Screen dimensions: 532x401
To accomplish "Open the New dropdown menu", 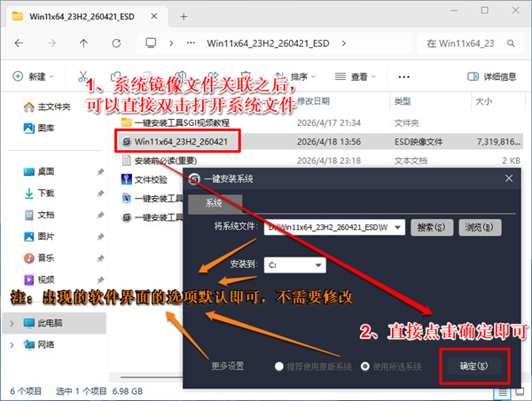I will pyautogui.click(x=33, y=76).
